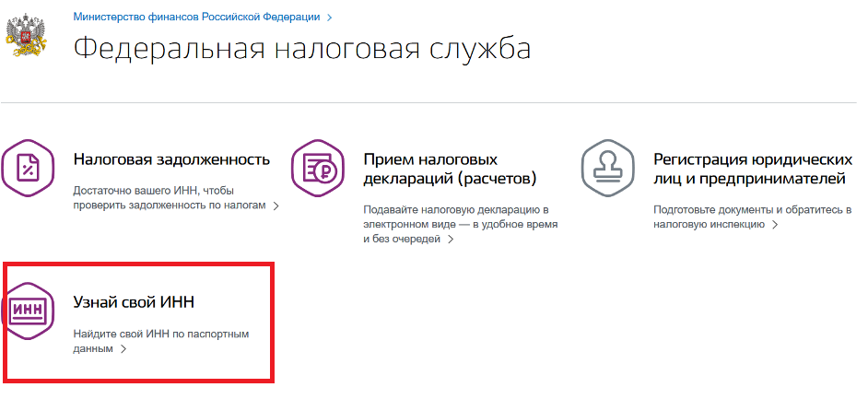The width and height of the screenshot is (868, 399).
Task: Click the chevron after the word данным
Action: [123, 349]
